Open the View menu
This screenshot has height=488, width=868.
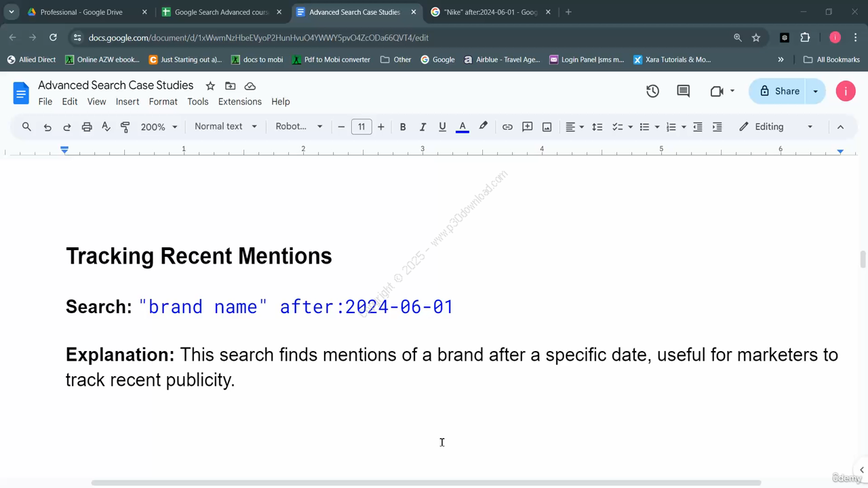[96, 102]
